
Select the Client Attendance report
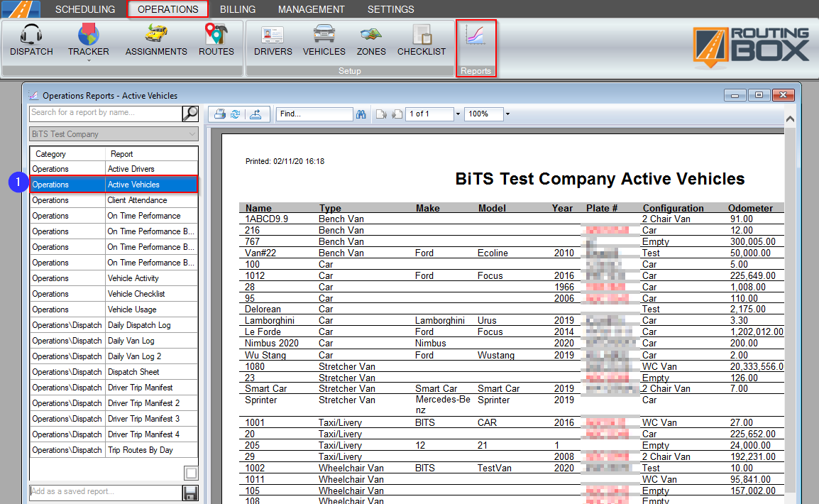(114, 200)
